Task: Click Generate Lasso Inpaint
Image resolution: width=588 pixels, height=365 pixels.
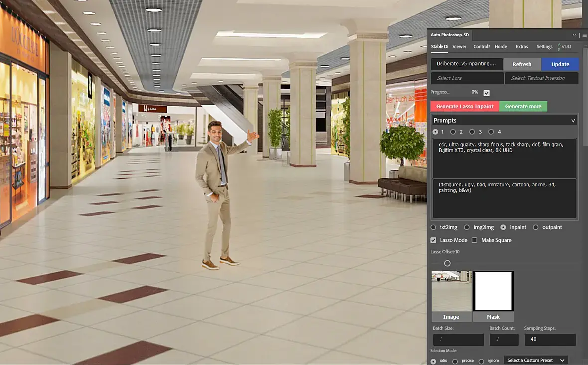Action: tap(464, 106)
